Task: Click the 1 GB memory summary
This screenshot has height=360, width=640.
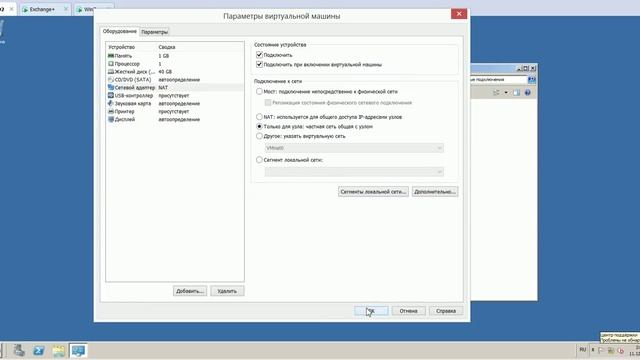Action: point(163,56)
